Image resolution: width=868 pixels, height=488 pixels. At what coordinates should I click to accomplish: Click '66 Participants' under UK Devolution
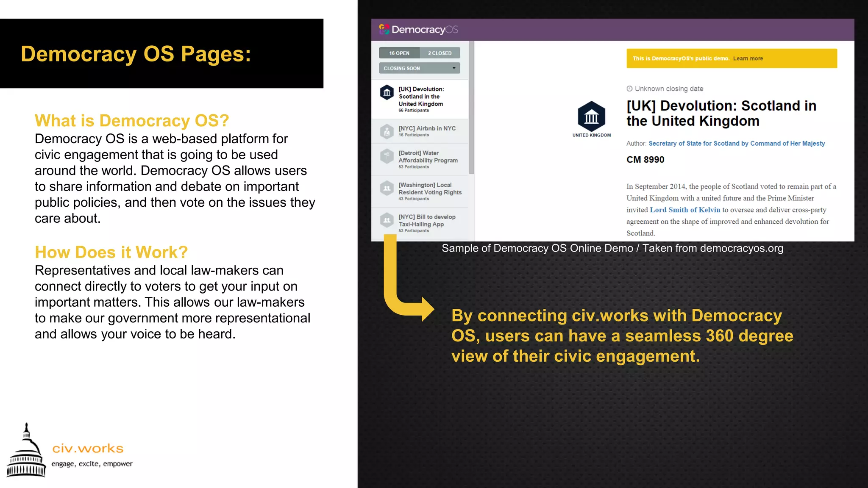[414, 111]
